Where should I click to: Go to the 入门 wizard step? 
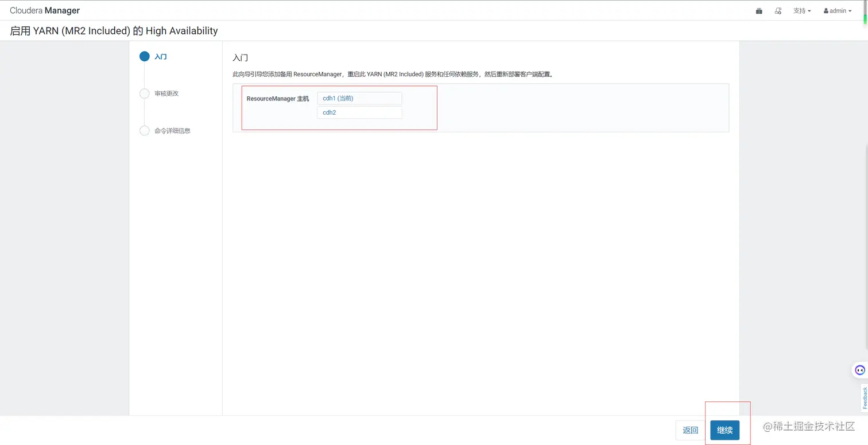pyautogui.click(x=153, y=57)
